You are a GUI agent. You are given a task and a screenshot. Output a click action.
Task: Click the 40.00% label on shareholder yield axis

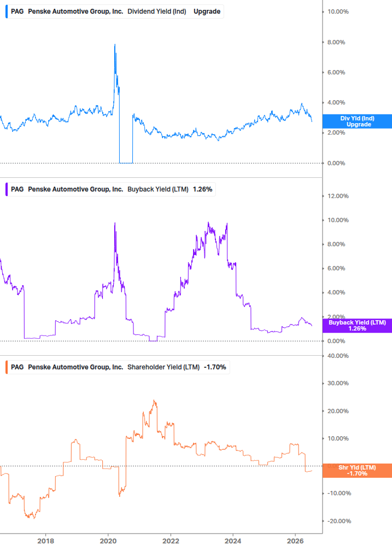tap(338, 356)
